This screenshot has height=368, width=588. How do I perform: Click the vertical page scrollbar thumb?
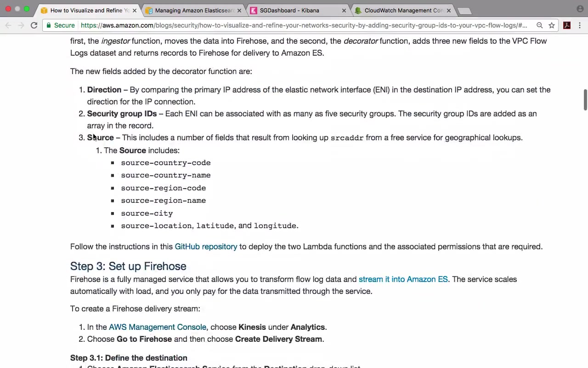[x=585, y=100]
